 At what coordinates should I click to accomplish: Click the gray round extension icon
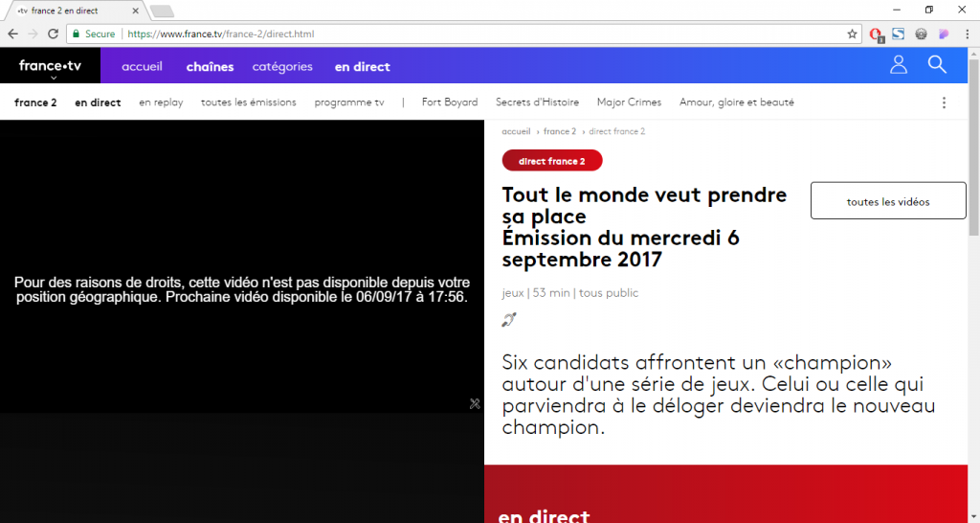(921, 34)
